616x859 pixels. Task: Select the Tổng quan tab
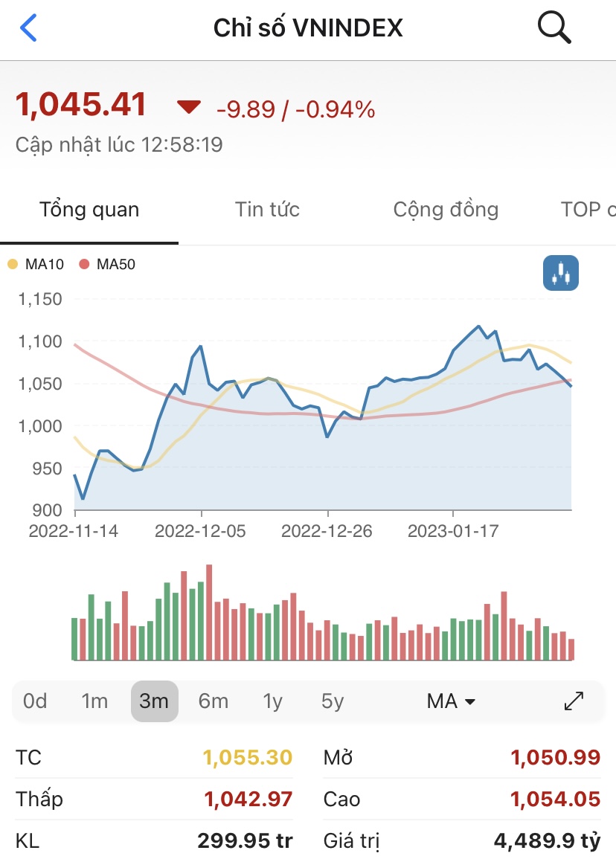coord(89,210)
